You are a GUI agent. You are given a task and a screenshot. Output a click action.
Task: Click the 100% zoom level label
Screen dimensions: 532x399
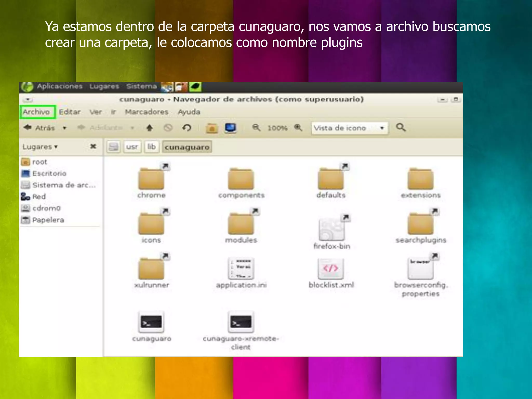(278, 128)
